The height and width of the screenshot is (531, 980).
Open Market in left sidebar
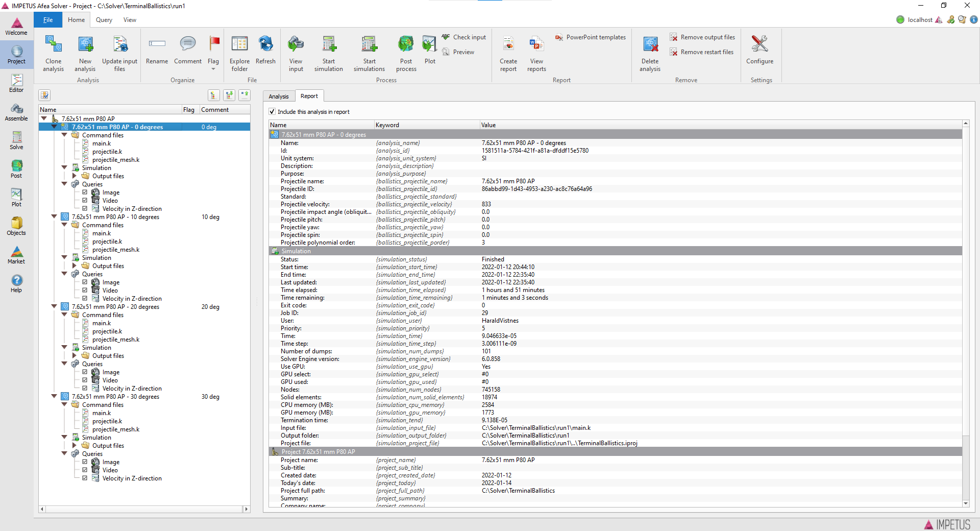(16, 255)
